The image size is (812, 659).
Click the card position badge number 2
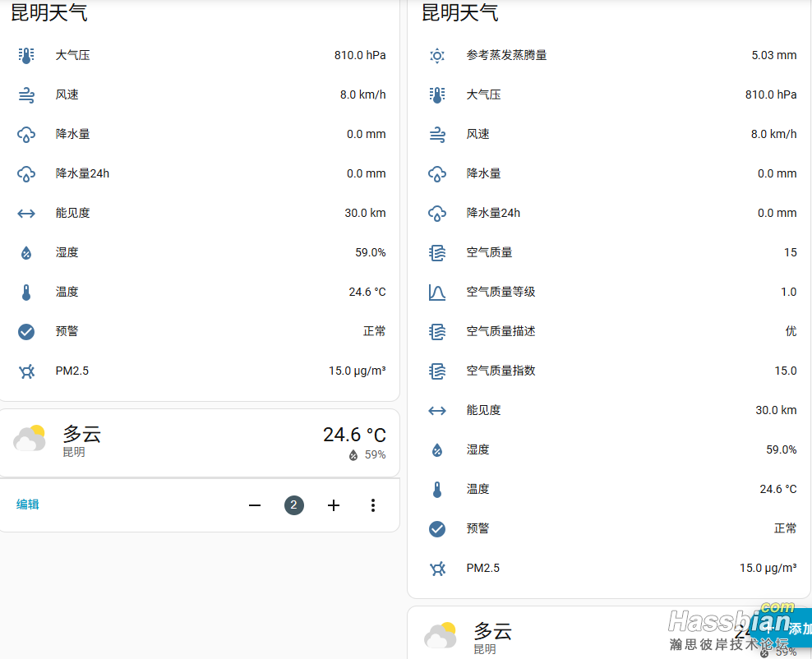pos(294,505)
